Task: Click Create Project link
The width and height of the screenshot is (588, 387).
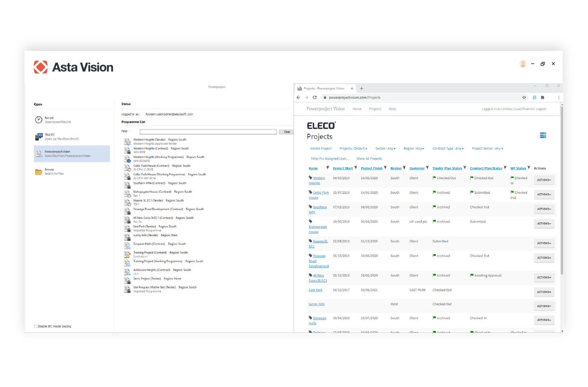Action: click(321, 149)
